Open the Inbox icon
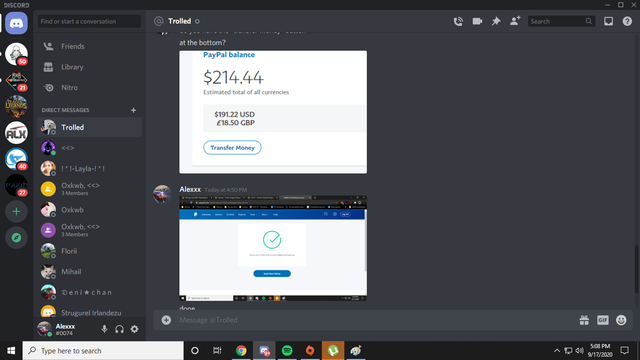 point(608,21)
